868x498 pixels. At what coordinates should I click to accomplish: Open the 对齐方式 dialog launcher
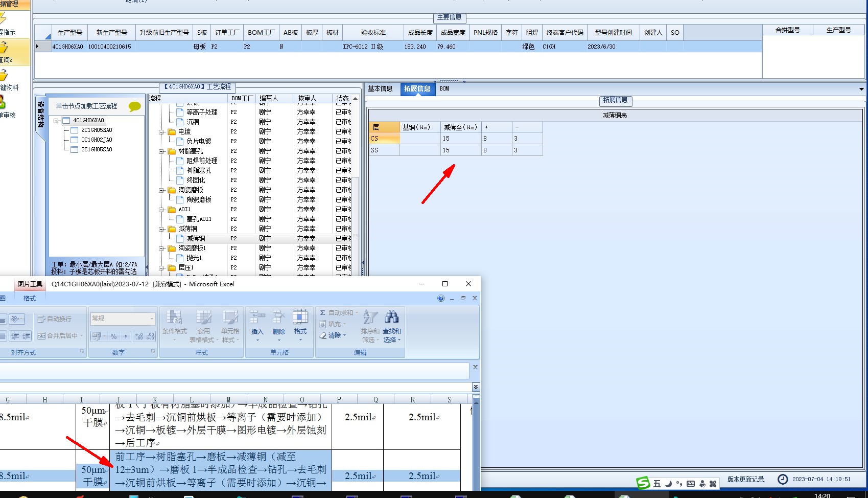(x=82, y=352)
